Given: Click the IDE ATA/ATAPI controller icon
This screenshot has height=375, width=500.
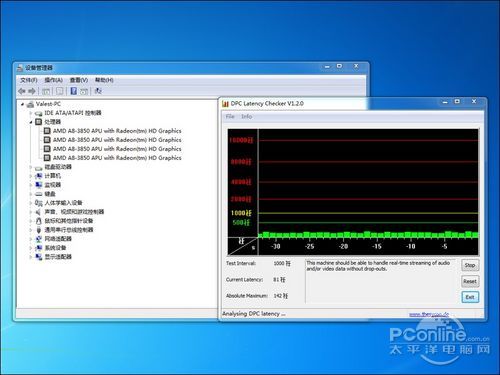Looking at the screenshot, I should click(39, 114).
